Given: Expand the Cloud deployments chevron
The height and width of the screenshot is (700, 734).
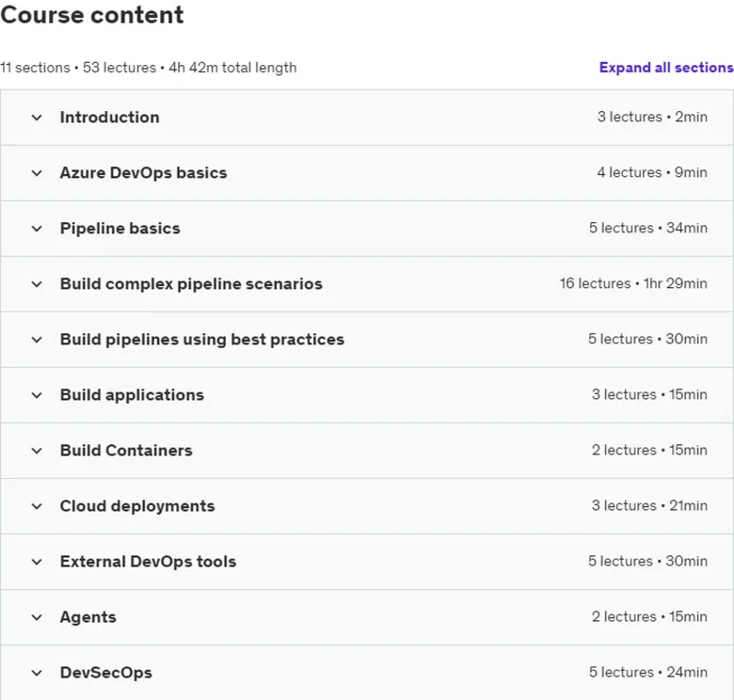Looking at the screenshot, I should point(37,506).
